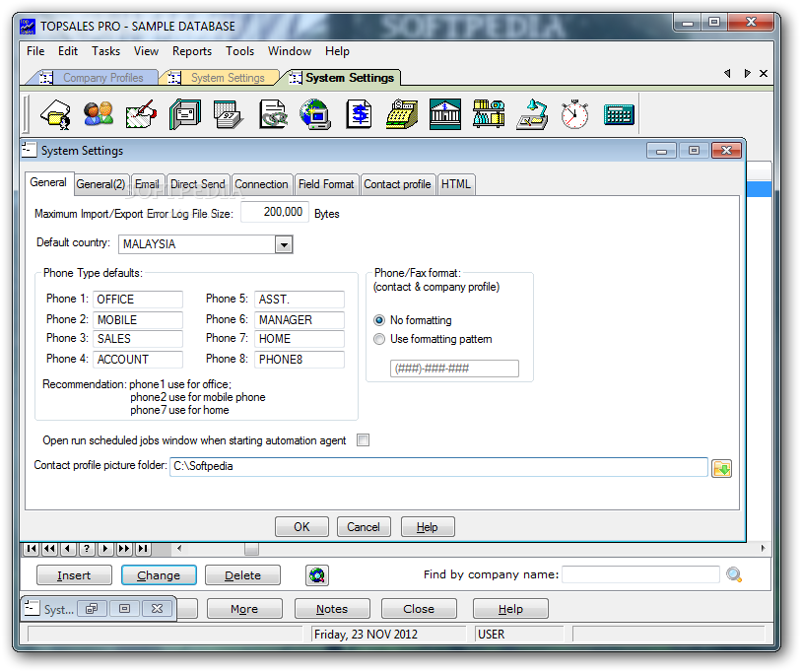The image size is (801, 672).
Task: Select Use formatting pattern radio button
Action: click(x=379, y=339)
